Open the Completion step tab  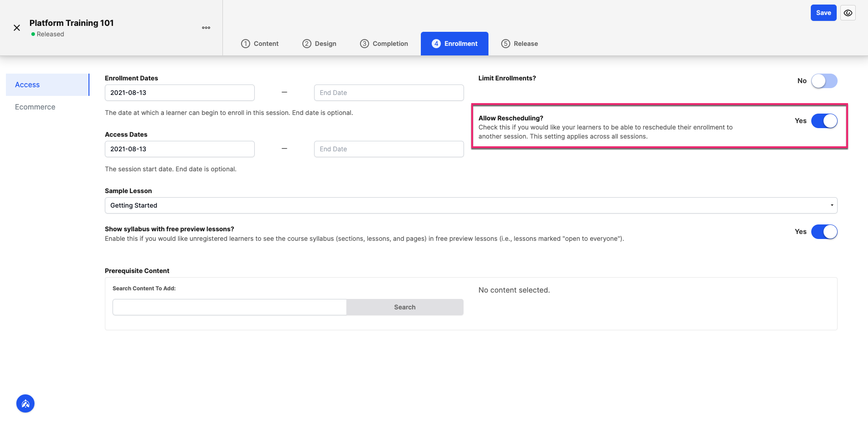[x=384, y=44]
